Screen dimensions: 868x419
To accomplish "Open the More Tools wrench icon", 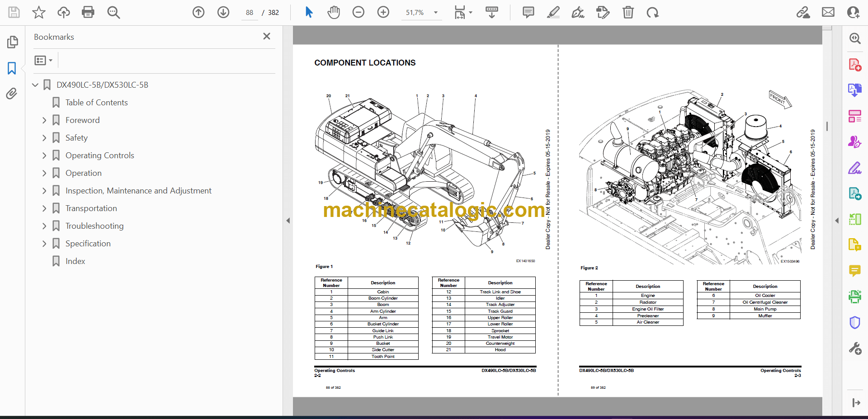I will click(x=855, y=348).
